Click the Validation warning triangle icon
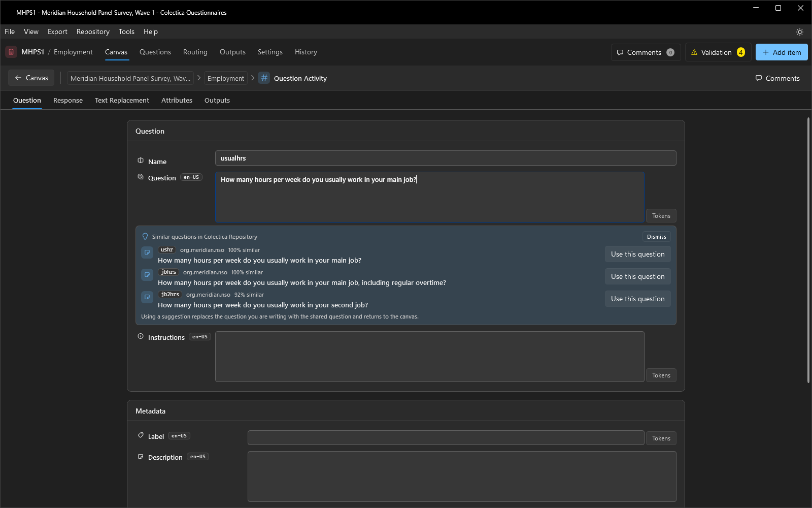Image resolution: width=812 pixels, height=508 pixels. [694, 52]
